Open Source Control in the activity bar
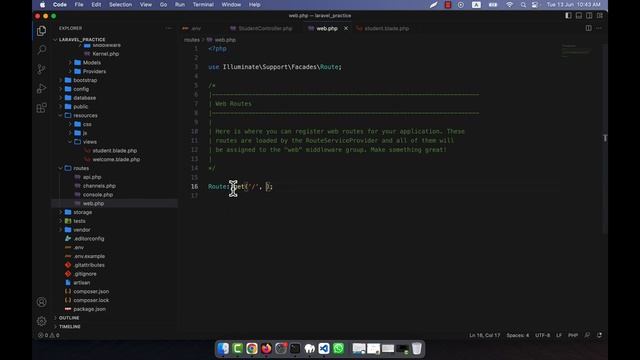Screen dimensions: 640x360 [41, 69]
